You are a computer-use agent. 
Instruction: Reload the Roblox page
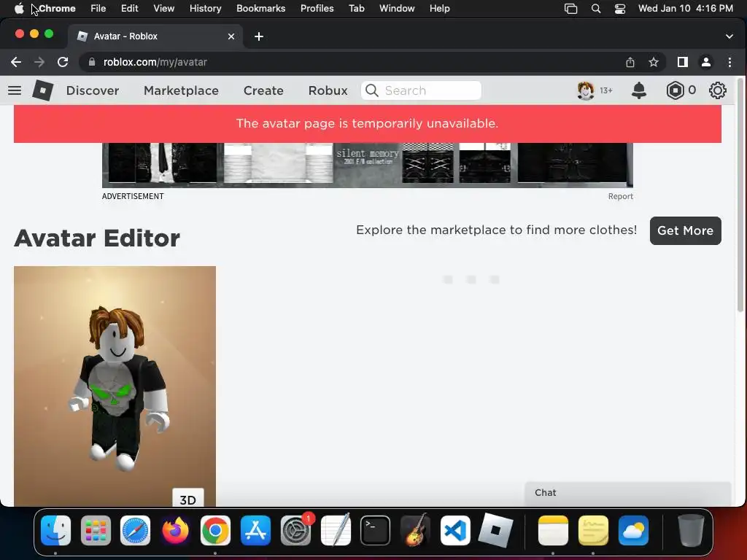pos(63,62)
